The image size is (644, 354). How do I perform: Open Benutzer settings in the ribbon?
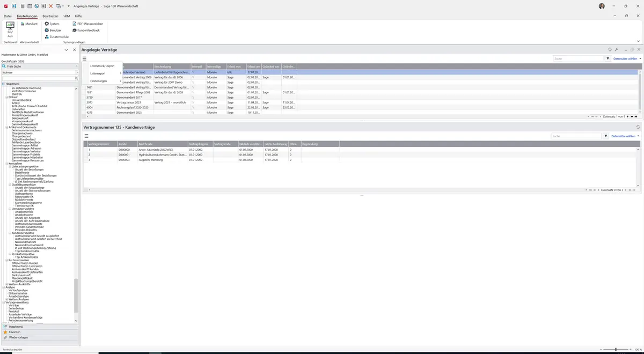point(53,30)
